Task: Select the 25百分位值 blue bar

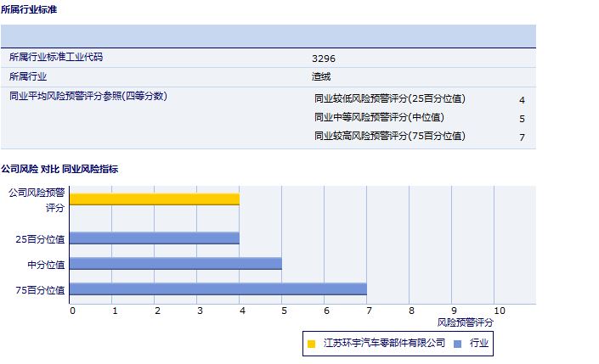Action: pyautogui.click(x=155, y=238)
